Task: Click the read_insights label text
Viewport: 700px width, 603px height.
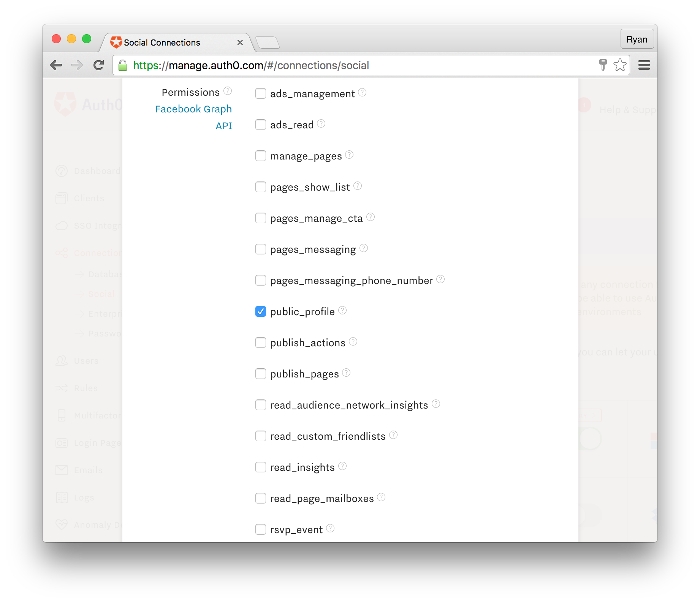Action: (x=302, y=467)
